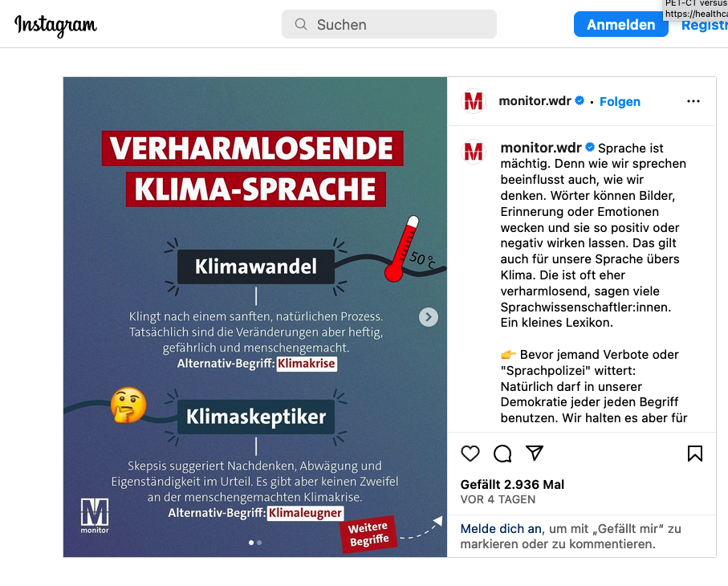Click the VOR 4 TAGEN timestamp
Viewport: 728px width, 586px height.
[x=498, y=499]
